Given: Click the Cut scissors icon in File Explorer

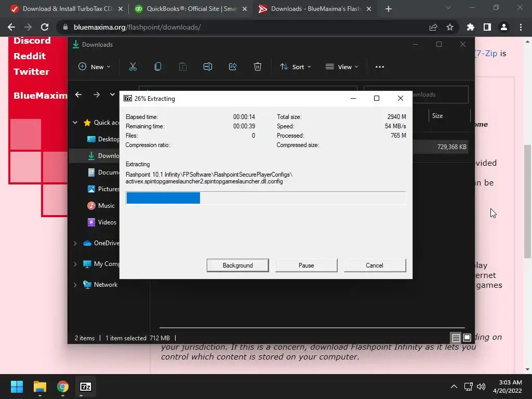Looking at the screenshot, I should [x=132, y=67].
